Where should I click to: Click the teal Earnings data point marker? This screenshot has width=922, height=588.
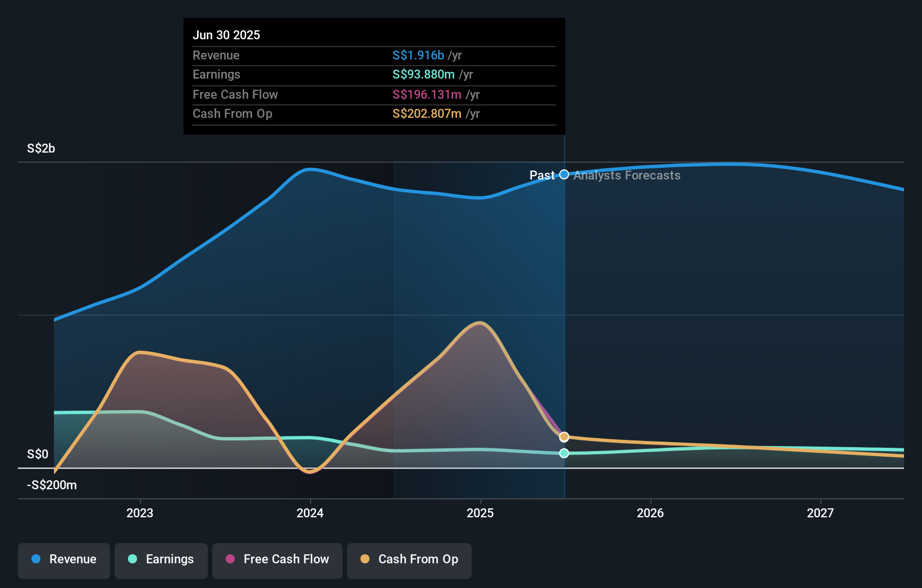pyautogui.click(x=564, y=453)
